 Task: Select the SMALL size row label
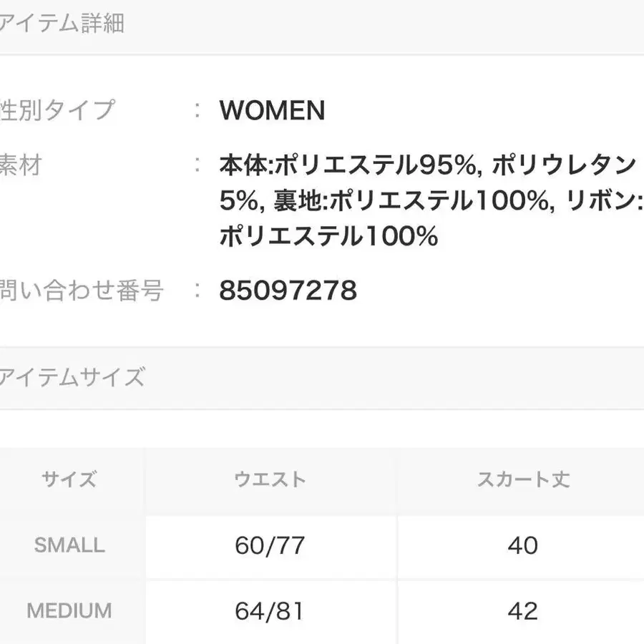(x=69, y=545)
